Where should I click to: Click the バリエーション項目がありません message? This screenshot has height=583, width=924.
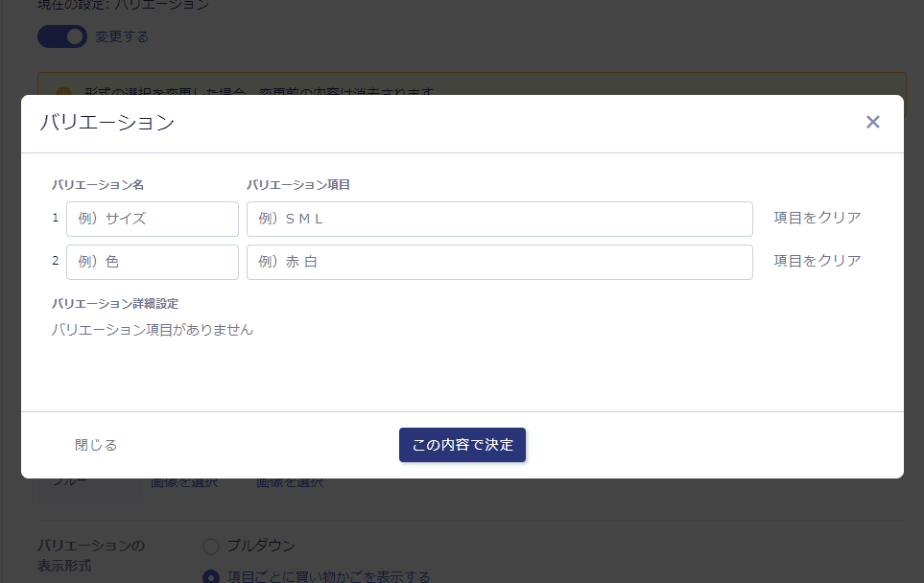[152, 330]
